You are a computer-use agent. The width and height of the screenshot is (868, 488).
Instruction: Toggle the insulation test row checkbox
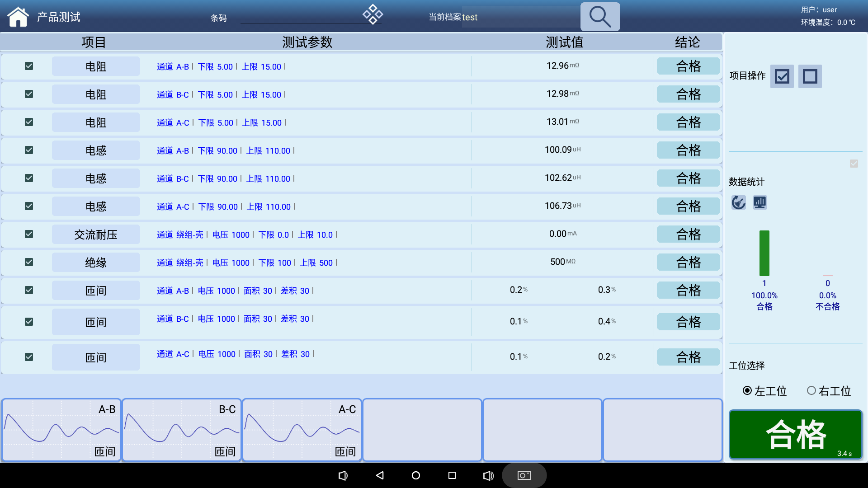tap(29, 262)
